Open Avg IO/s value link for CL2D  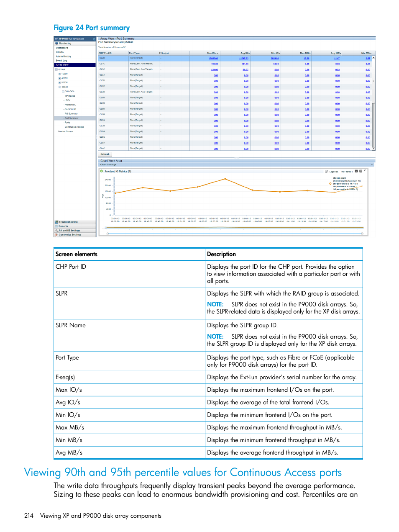pos(244,58)
